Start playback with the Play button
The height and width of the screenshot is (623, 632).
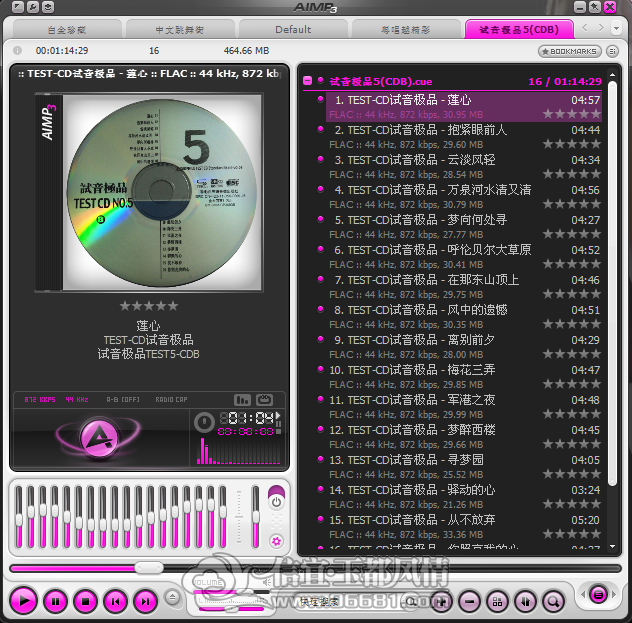(24, 601)
